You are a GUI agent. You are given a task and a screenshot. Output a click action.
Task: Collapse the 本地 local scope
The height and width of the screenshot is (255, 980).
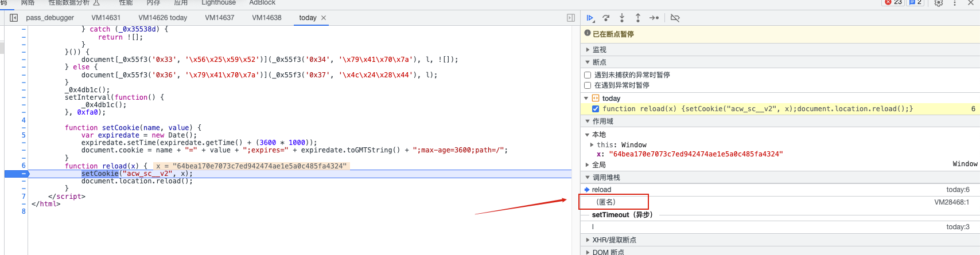tap(588, 135)
